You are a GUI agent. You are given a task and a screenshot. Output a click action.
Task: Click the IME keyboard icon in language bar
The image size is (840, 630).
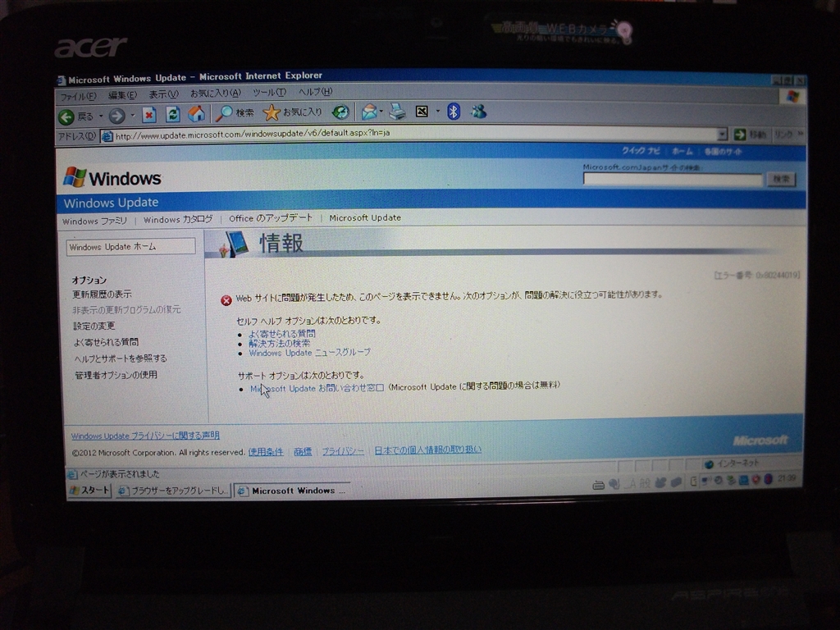point(598,485)
